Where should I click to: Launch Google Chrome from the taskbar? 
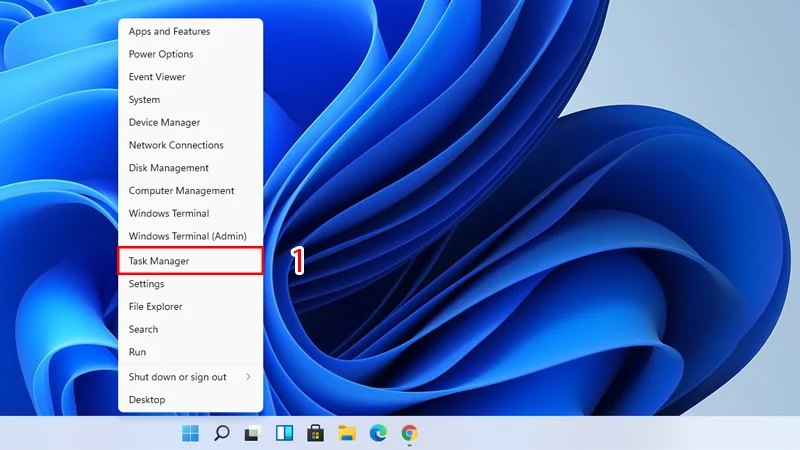click(x=409, y=433)
